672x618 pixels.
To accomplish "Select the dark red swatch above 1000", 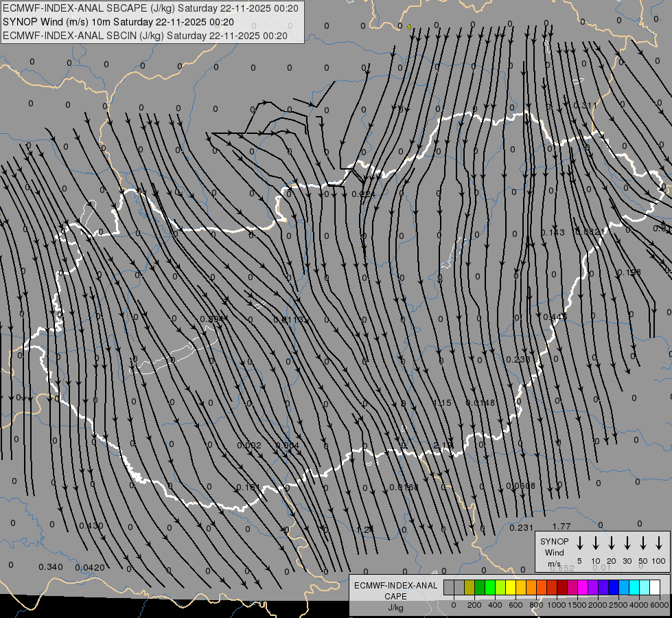I will coord(562,587).
